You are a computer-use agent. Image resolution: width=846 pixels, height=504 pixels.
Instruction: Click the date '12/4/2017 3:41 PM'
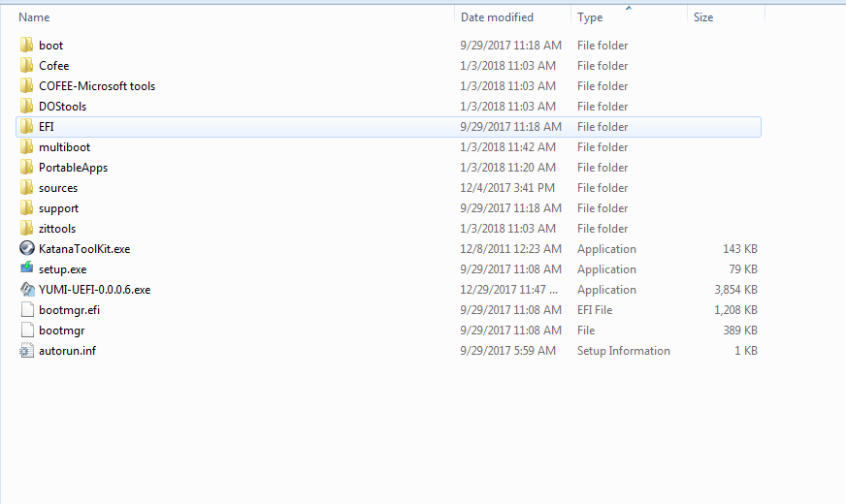pyautogui.click(x=507, y=188)
